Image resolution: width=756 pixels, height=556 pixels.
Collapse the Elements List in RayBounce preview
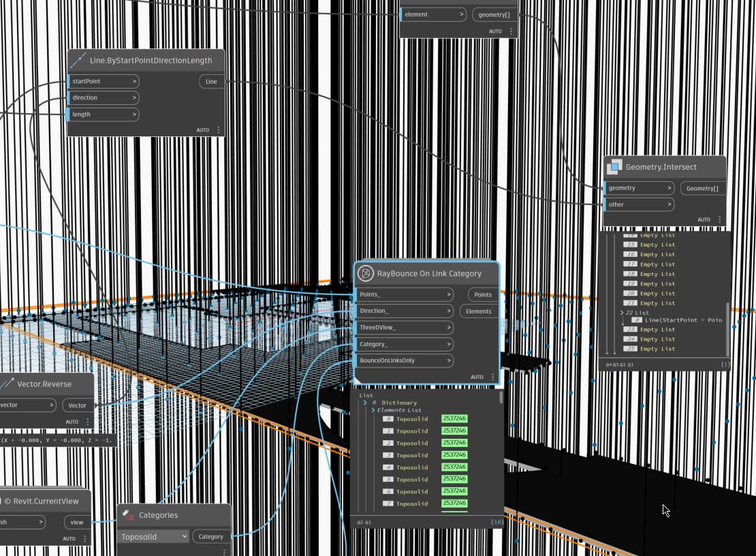click(x=373, y=410)
